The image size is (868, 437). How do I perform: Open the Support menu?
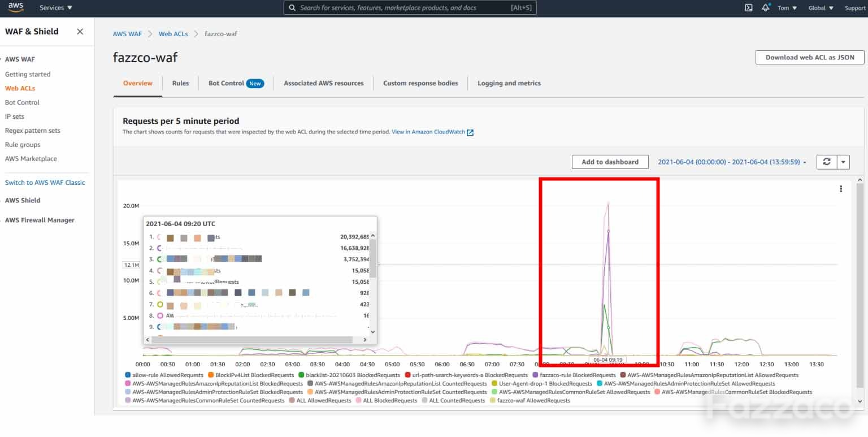[856, 8]
